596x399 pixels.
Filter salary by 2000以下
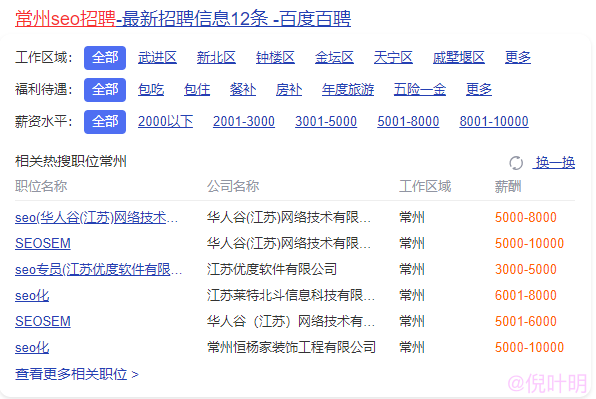tap(165, 122)
